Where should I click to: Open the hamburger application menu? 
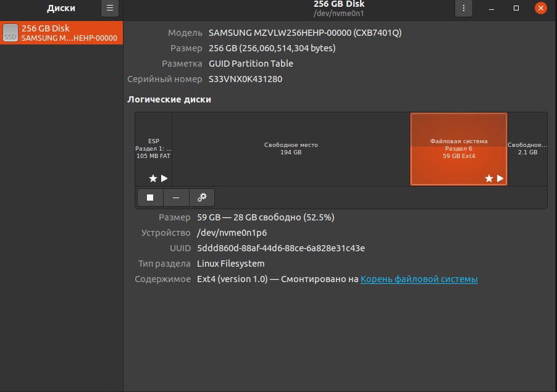tap(110, 8)
